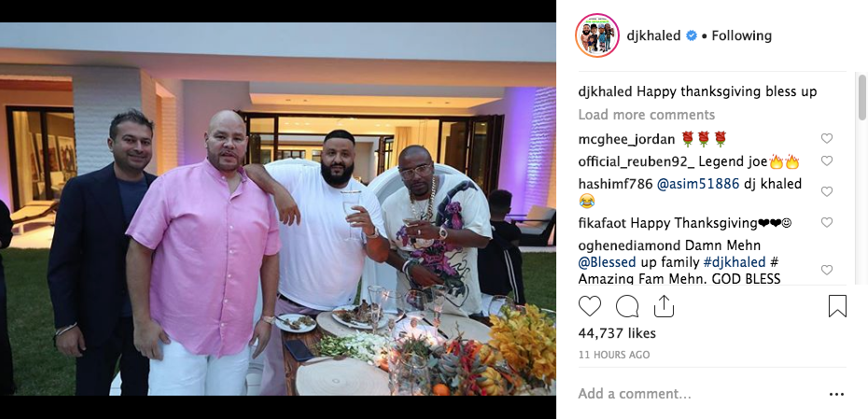Like mcghee_jordan's comment heart
The image size is (868, 419).
pos(827,138)
